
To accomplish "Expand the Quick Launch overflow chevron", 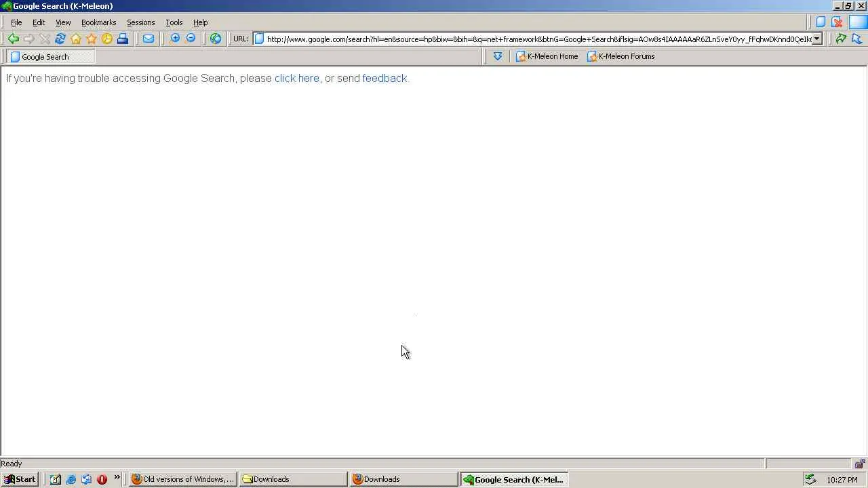I will point(117,478).
